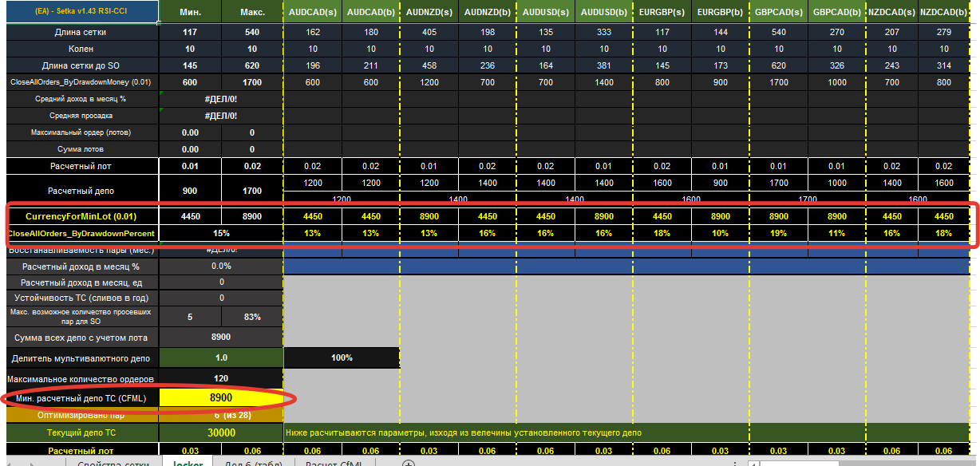This screenshot has height=466, width=980.
Task: Select the CloseAllOrders_ByDrawdownPercent row label
Action: pos(82,234)
